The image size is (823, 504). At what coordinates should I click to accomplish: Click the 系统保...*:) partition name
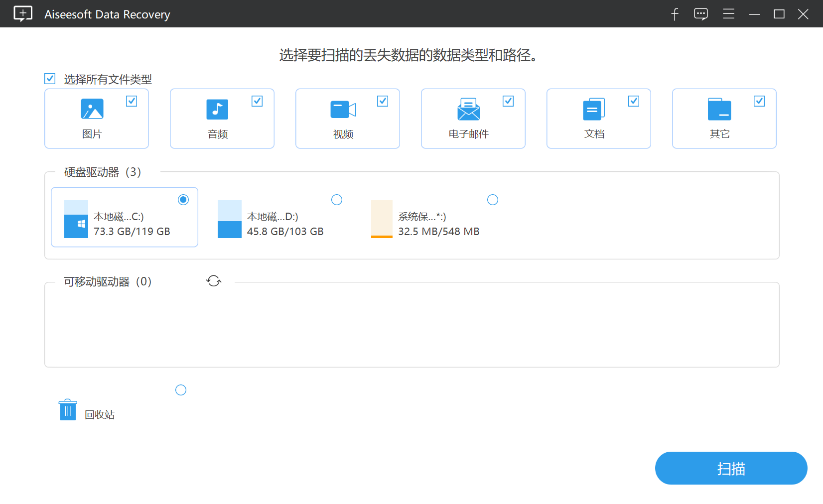point(422,217)
